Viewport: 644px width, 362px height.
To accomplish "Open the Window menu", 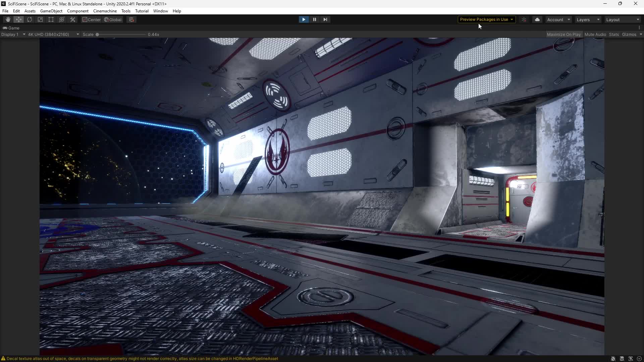I will point(161,11).
